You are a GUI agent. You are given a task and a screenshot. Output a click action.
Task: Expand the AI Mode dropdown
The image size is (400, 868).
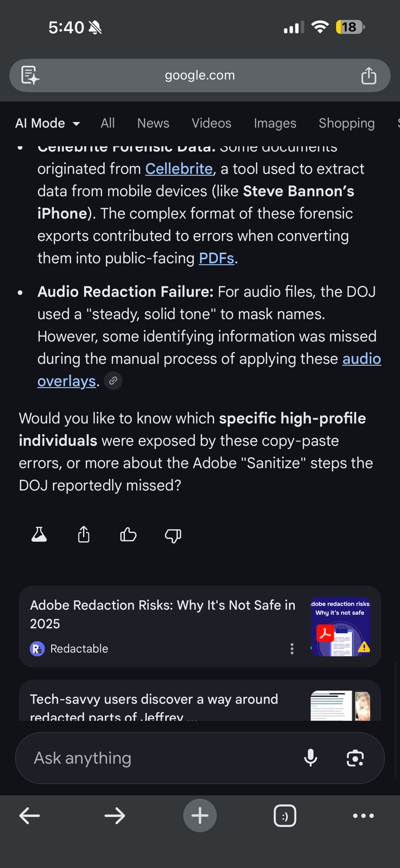coord(48,123)
